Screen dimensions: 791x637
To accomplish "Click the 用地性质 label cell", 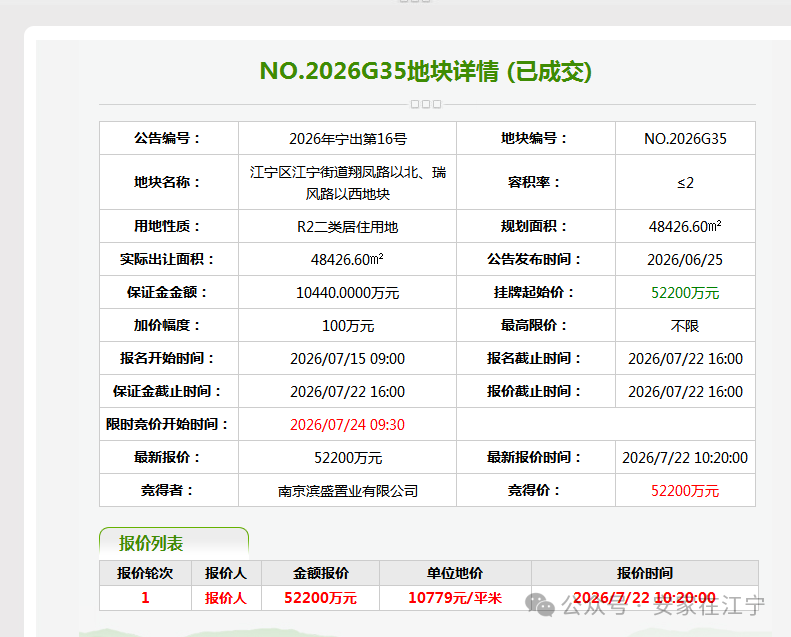I will [x=169, y=226].
